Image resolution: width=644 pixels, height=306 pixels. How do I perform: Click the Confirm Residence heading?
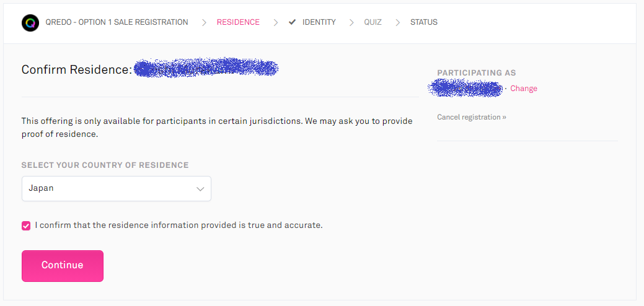77,69
